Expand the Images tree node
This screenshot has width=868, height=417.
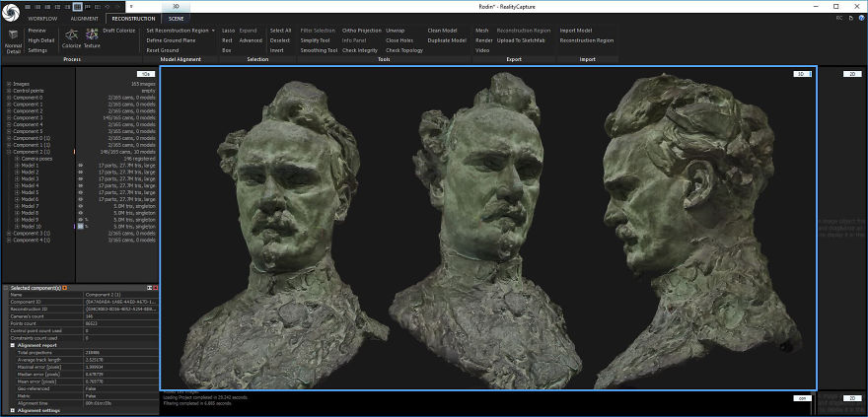9,84
